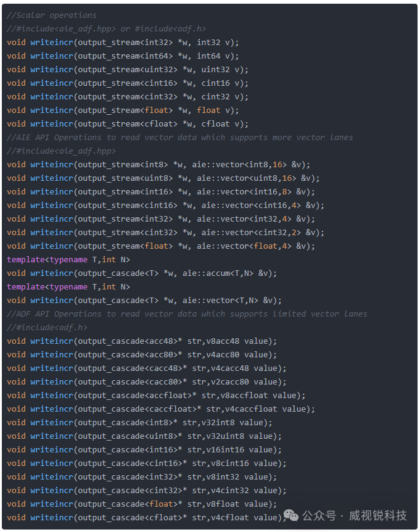
Task: Click the v4cacc48 value line
Action: 146,368
